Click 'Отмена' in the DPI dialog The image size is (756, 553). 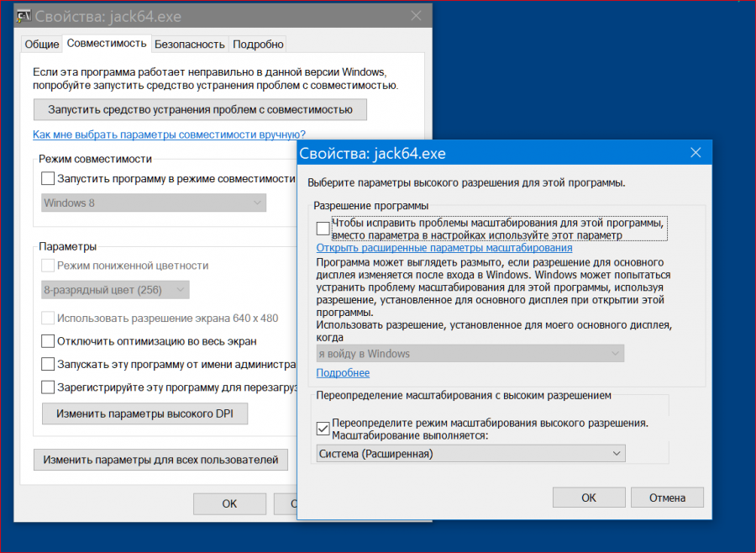pos(667,498)
